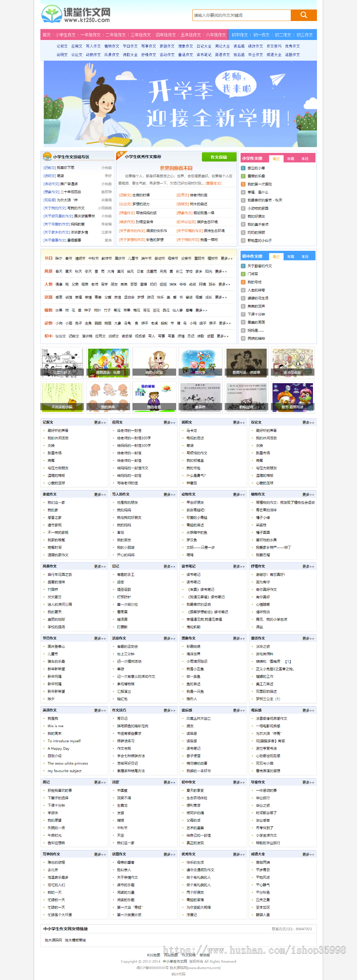The height and width of the screenshot is (980, 357).
Task: Expand 更多>> in the 人物 tag row
Action: click(x=224, y=284)
